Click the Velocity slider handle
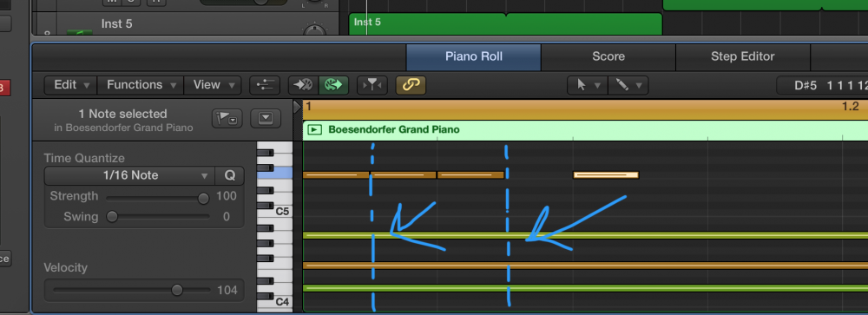Viewport: 868px width, 315px height. 177,290
